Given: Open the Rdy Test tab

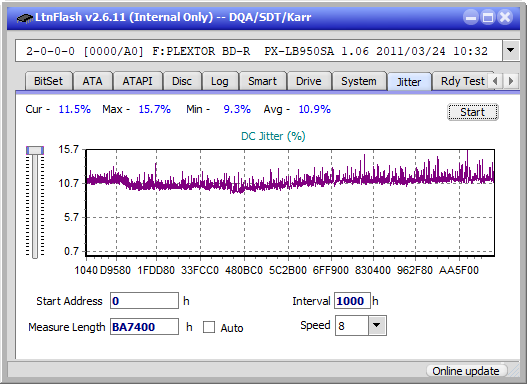Looking at the screenshot, I should point(462,81).
